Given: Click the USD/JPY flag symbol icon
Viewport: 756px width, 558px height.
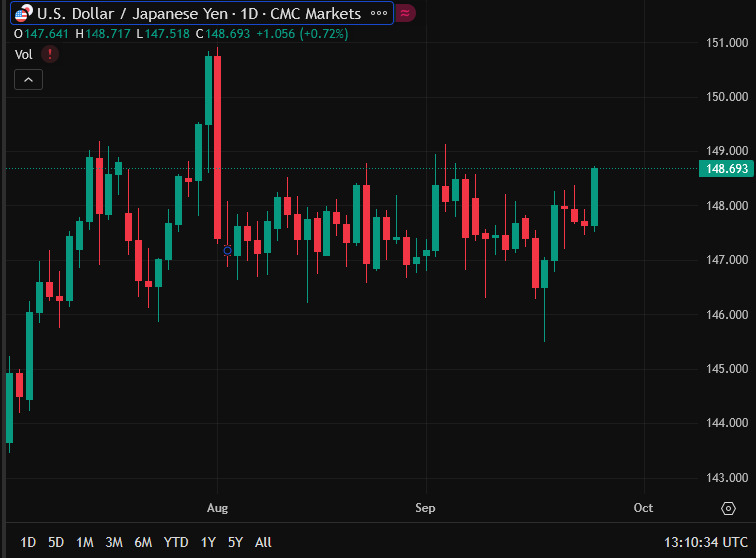Looking at the screenshot, I should (22, 14).
